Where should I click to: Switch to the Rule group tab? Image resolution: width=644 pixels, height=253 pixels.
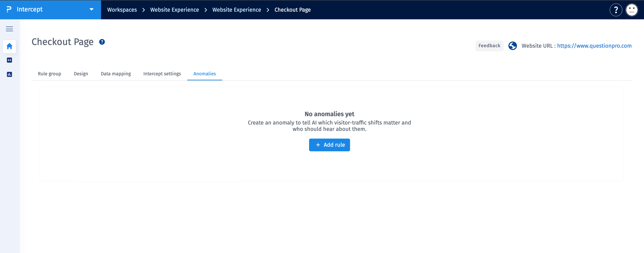[50, 74]
